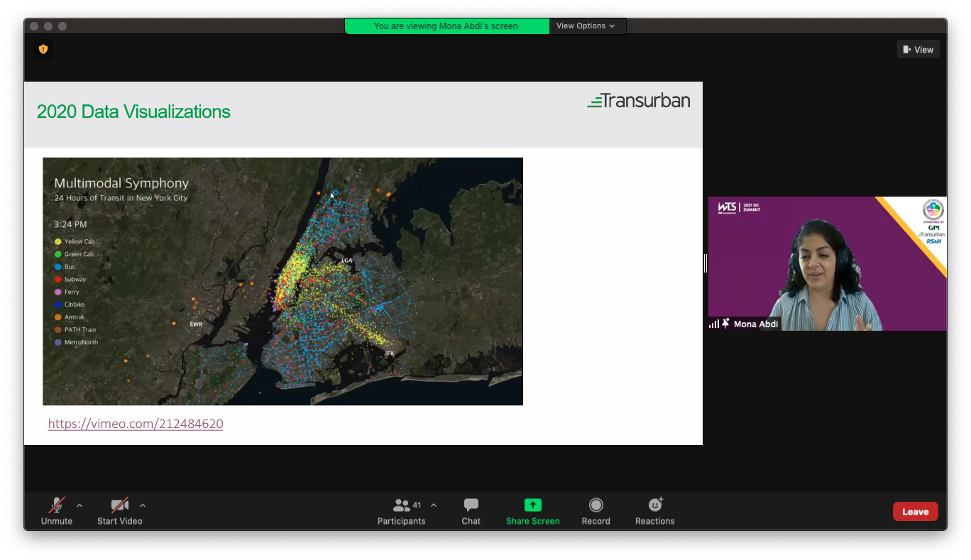Click the macOS minimize window button
The height and width of the screenshot is (560, 971).
[x=48, y=26]
